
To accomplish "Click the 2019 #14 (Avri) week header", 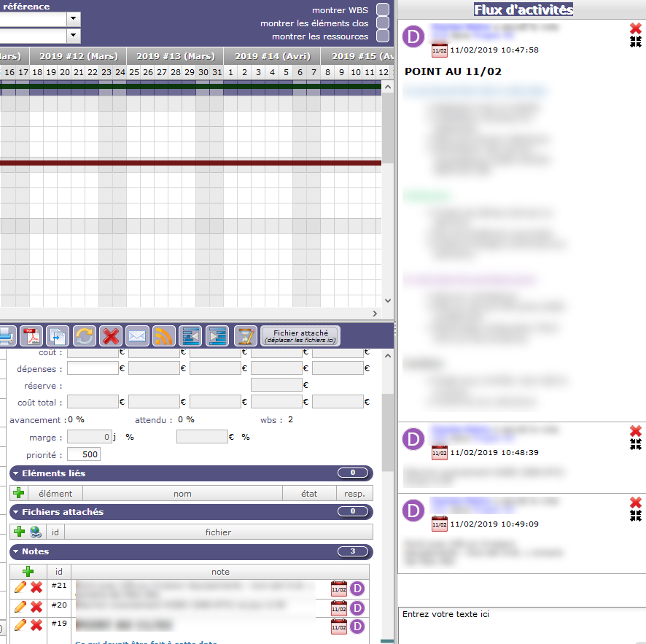I will point(272,56).
